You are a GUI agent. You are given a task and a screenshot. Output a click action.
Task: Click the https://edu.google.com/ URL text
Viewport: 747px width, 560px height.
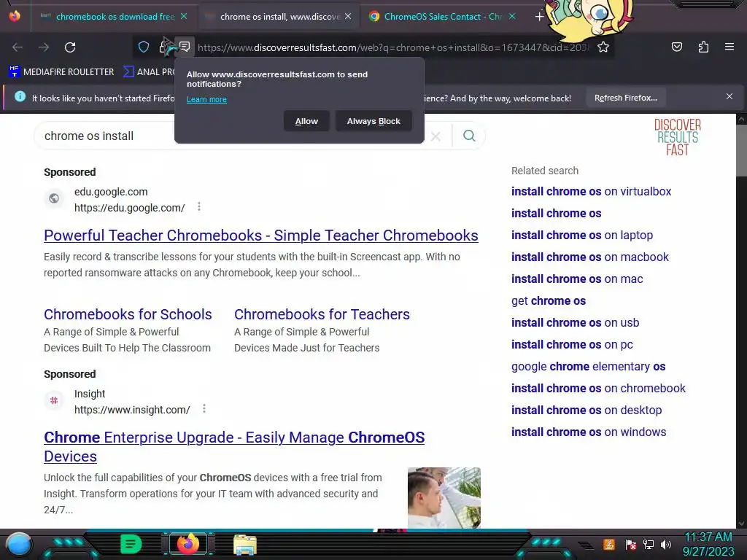tap(130, 208)
